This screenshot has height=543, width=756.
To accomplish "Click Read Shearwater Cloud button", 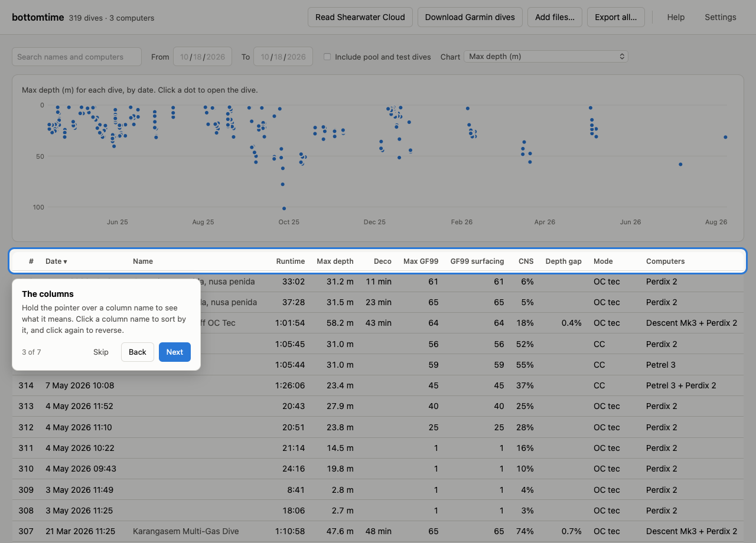I will click(360, 17).
